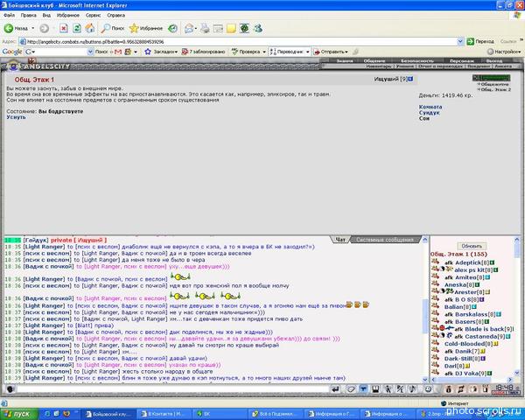Click the Переход go button
Viewport: 525px width, 420px height.
point(480,41)
